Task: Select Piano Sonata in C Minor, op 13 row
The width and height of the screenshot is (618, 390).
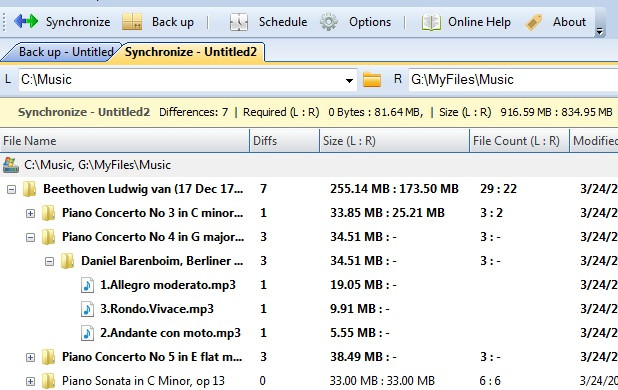Action: (143, 381)
